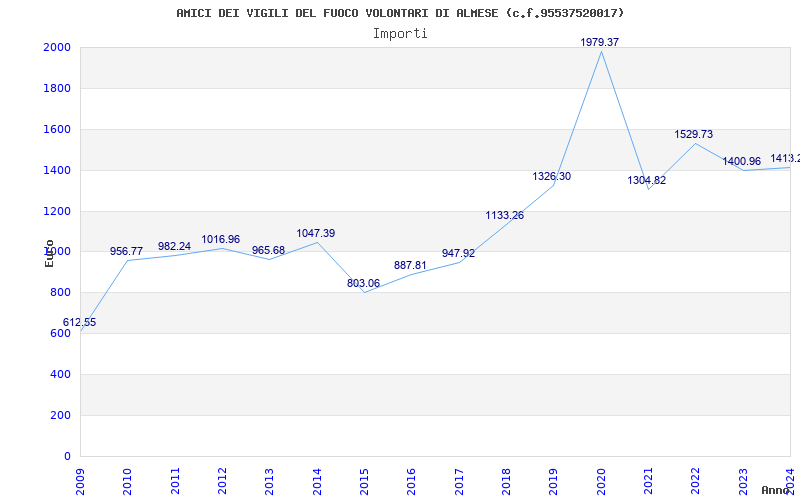Select the 400 y-axis tick label
Screen dimensions: 800x500
60,374
